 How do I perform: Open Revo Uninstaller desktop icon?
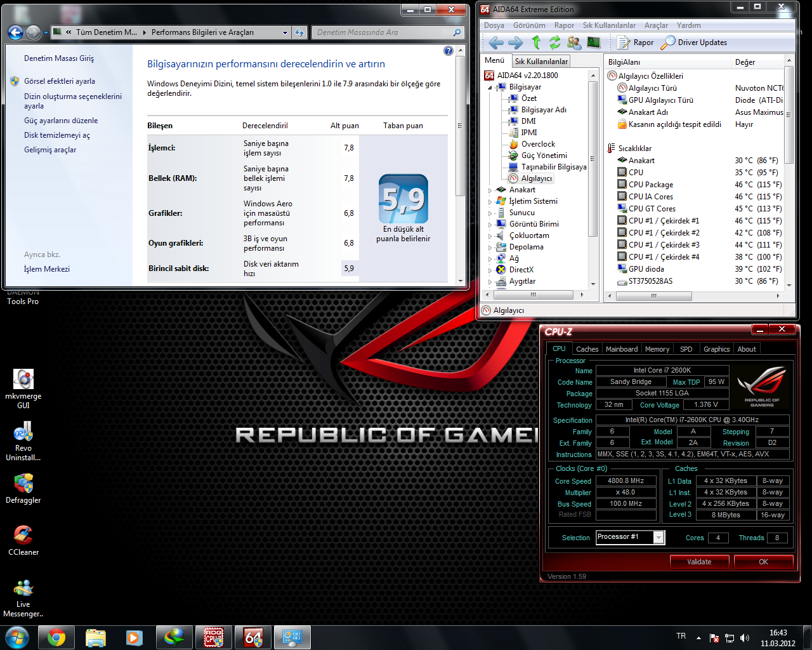coord(23,441)
